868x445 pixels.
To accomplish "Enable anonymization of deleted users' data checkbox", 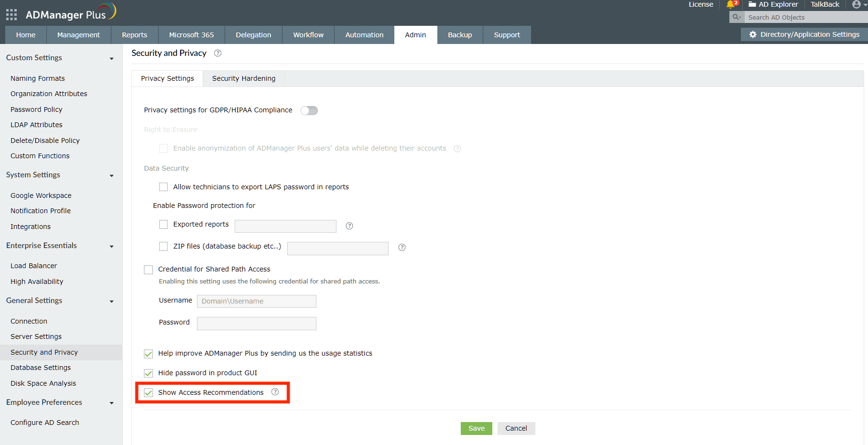I will point(163,149).
